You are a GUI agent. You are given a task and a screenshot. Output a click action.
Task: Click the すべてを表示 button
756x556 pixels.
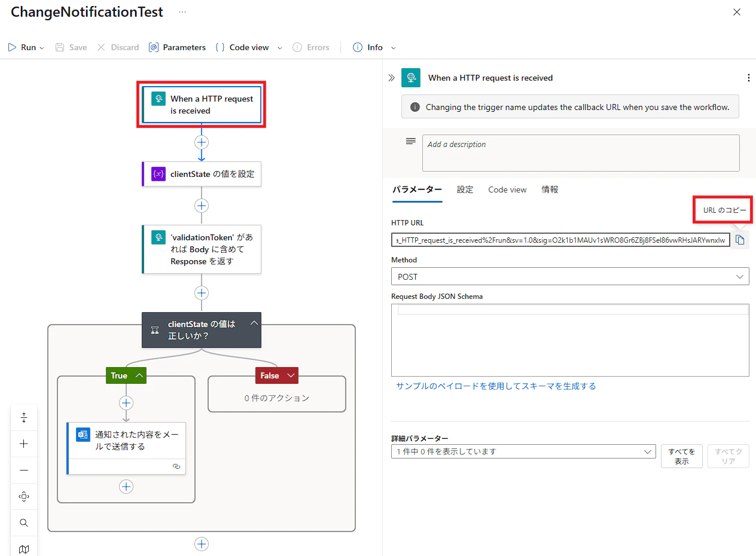681,456
